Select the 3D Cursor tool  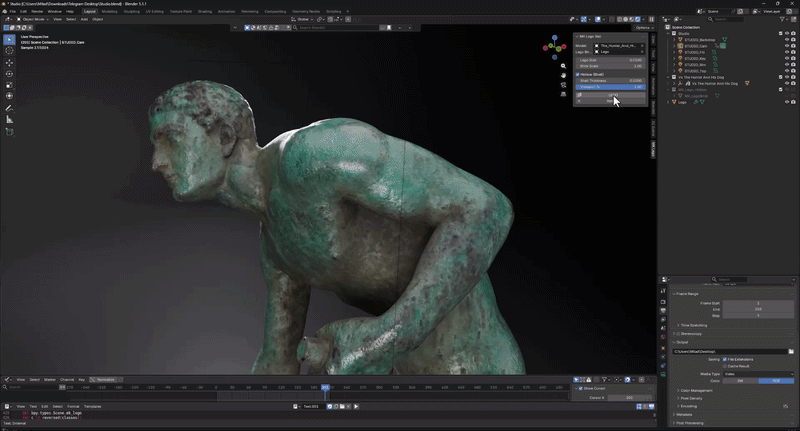pos(9,50)
